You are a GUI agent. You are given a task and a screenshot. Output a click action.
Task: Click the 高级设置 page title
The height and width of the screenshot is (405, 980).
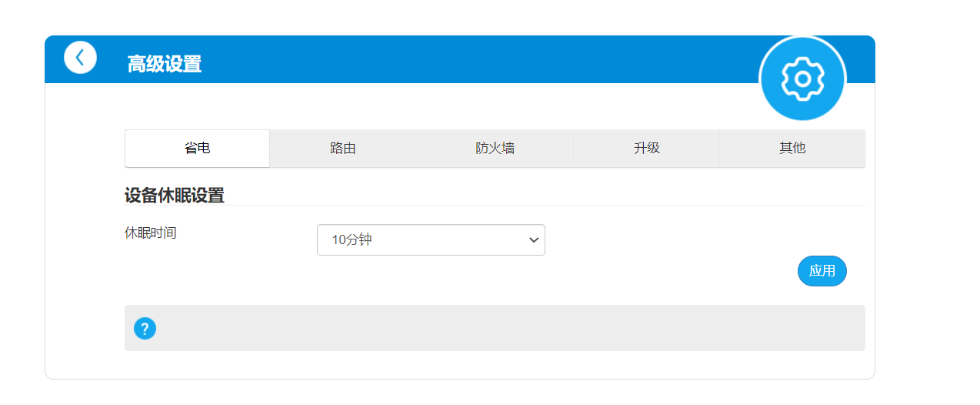(165, 64)
